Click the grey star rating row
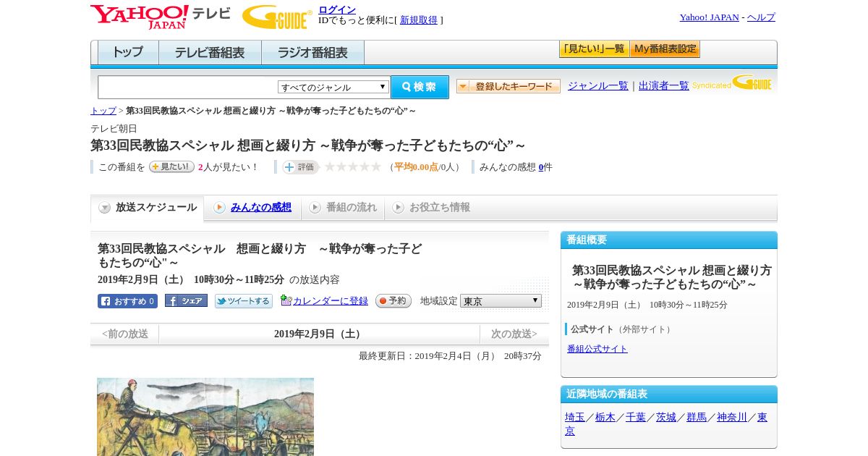 tap(352, 166)
